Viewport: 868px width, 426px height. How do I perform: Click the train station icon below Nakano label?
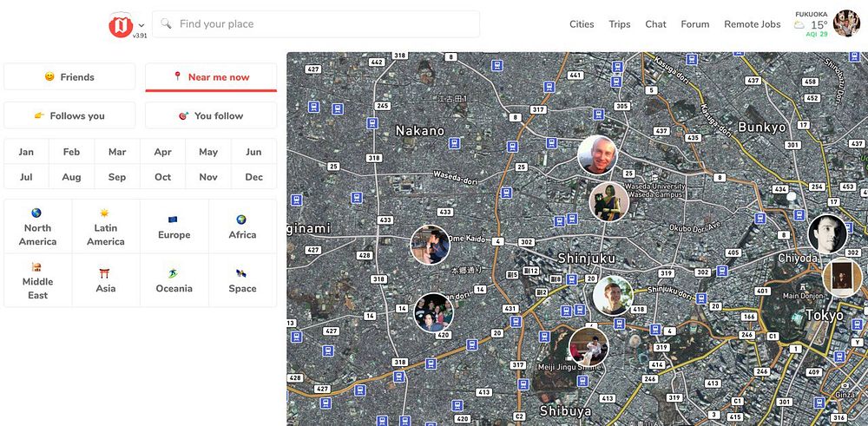click(455, 143)
